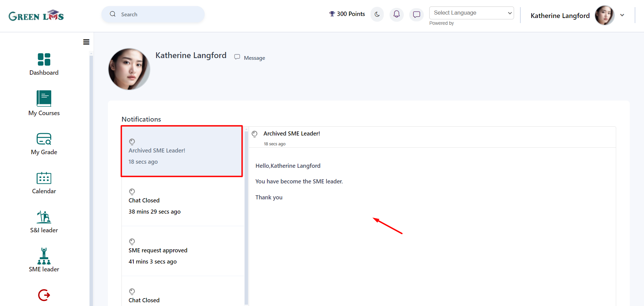Open notifications bell icon

click(397, 14)
